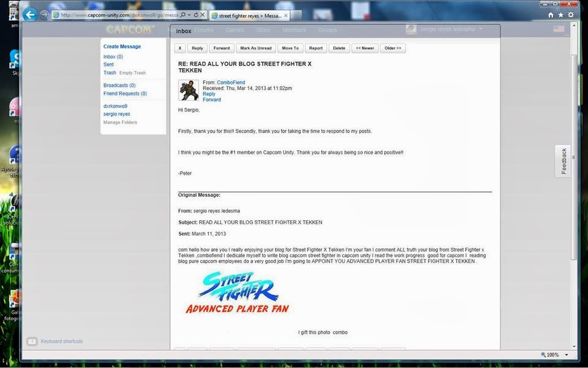Click the refresh icon in address bar

point(196,15)
